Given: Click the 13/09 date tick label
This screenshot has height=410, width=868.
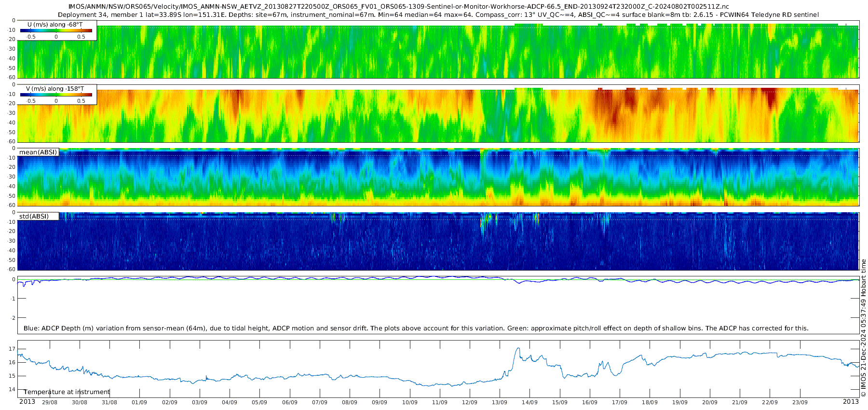Looking at the screenshot, I should pos(500,402).
